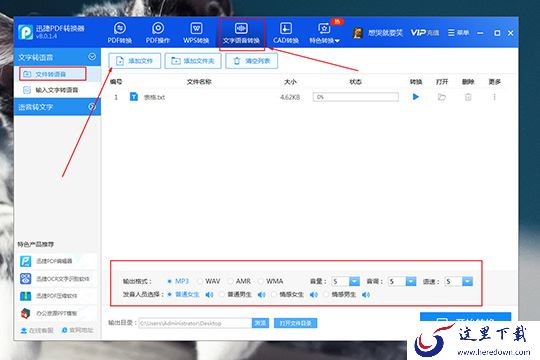Screen dimensions: 540x360
Task: Preview 普通男生 voice speaker icon
Action: (261, 295)
